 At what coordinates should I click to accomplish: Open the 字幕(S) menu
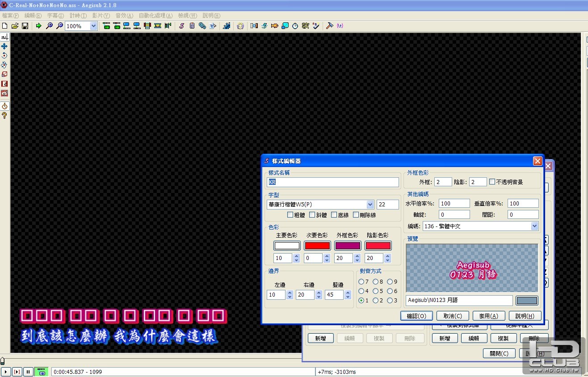click(55, 16)
